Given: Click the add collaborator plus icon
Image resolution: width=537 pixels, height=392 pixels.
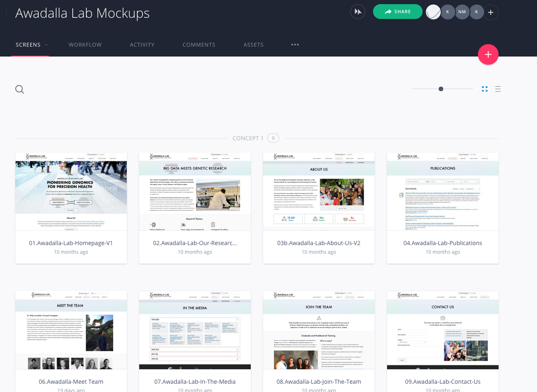Looking at the screenshot, I should coord(491,12).
